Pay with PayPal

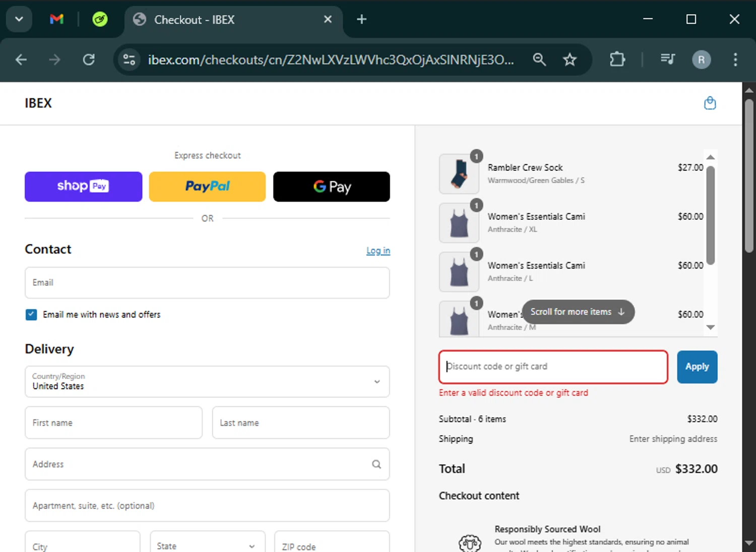coord(207,187)
